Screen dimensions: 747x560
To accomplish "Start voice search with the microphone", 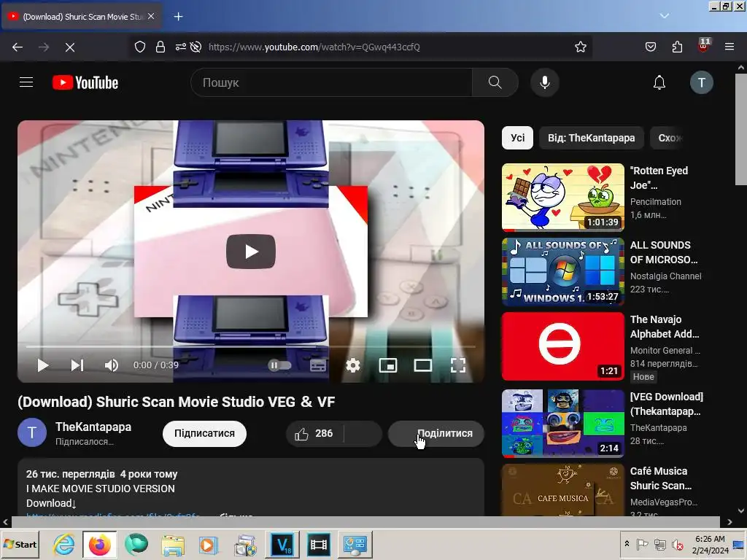I will [544, 82].
